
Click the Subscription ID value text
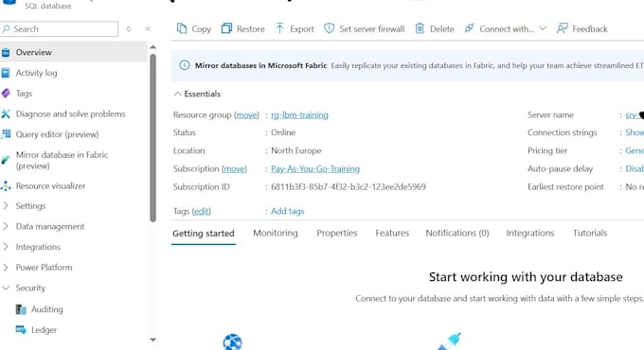349,186
